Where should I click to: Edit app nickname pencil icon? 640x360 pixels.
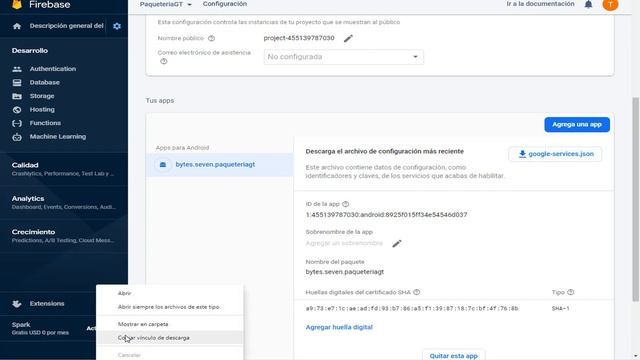tap(397, 244)
